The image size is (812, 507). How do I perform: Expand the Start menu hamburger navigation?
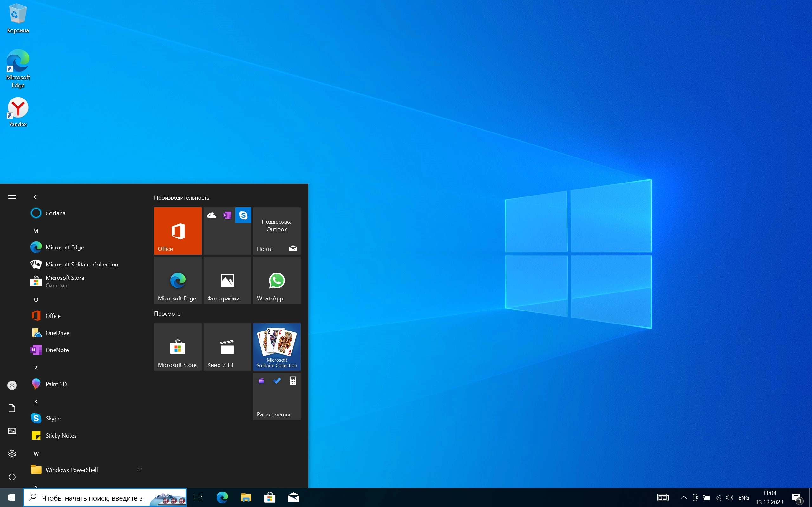[x=12, y=197]
